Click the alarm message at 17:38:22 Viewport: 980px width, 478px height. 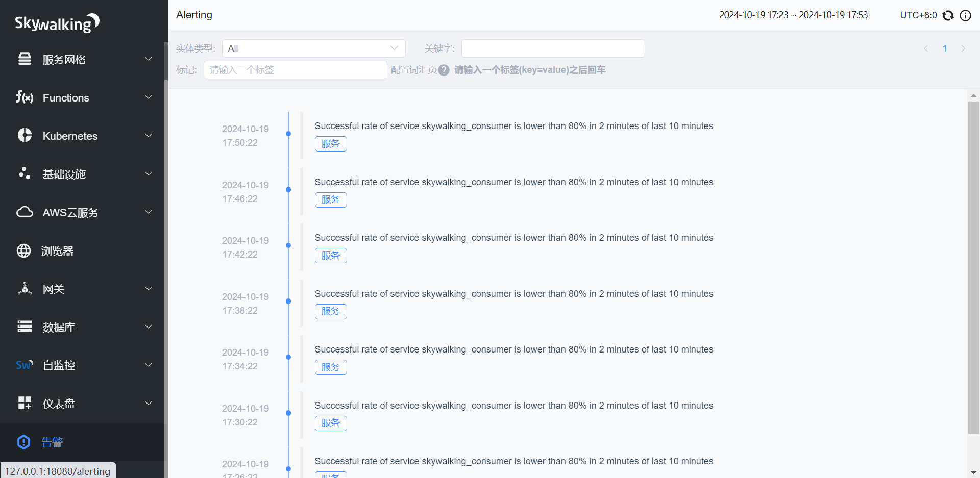click(514, 294)
